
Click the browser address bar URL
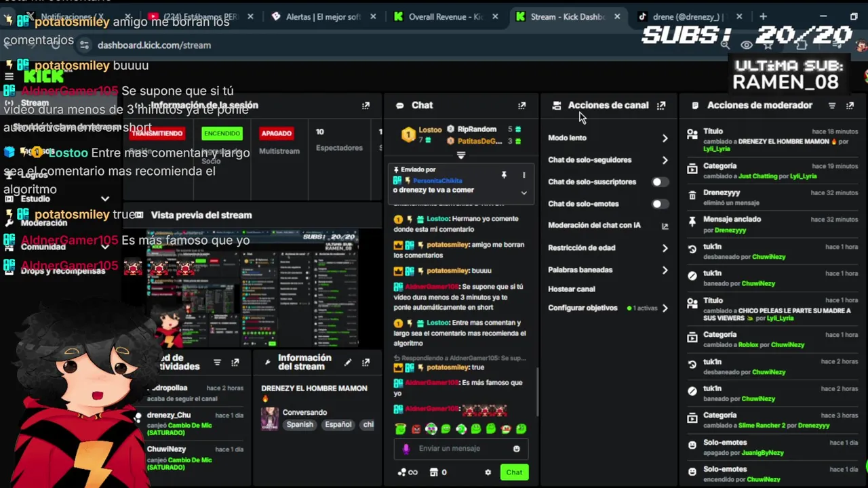(x=154, y=45)
